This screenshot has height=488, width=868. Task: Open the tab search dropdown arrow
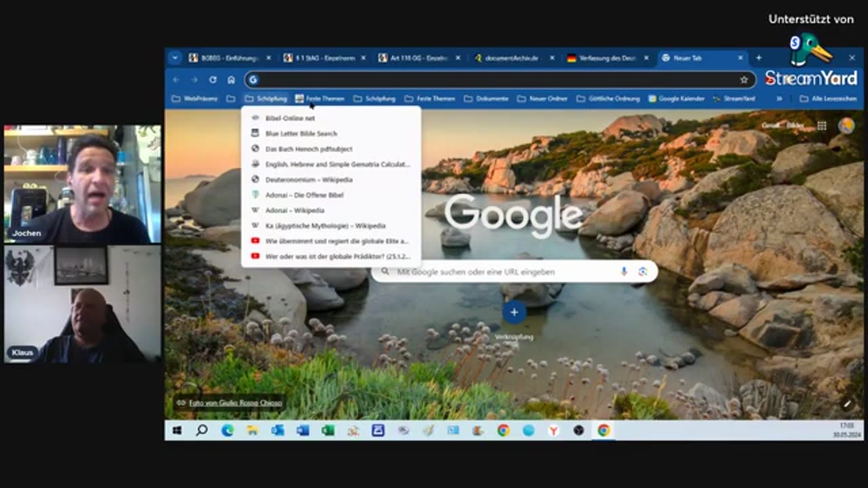click(x=175, y=58)
